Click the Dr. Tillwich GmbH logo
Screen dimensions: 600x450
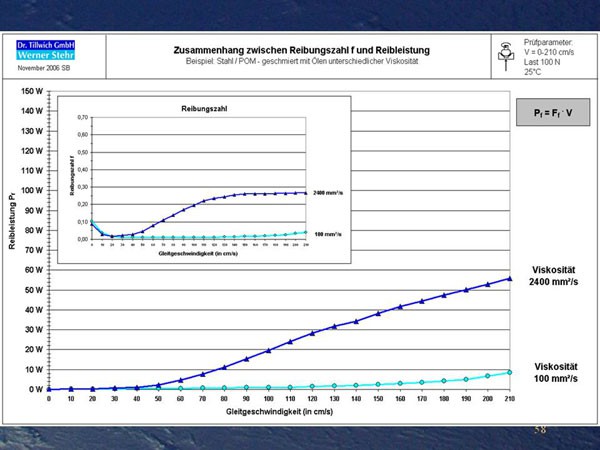tap(46, 45)
